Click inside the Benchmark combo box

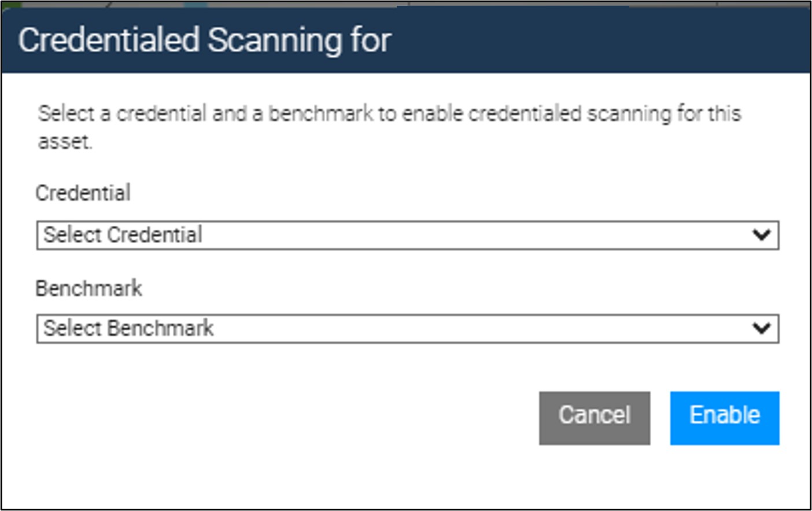point(347,328)
